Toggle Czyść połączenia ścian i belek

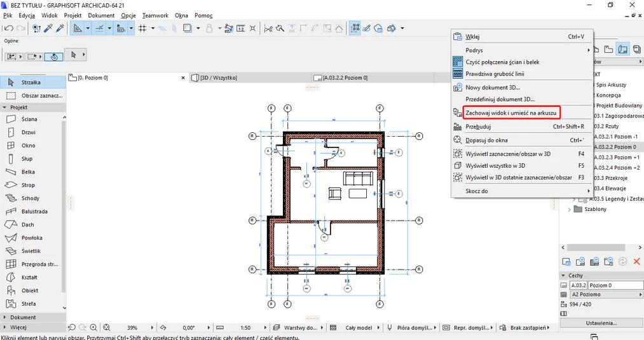(x=522, y=62)
